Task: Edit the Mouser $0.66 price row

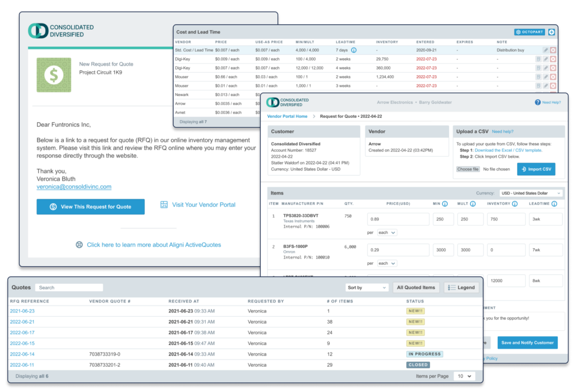Action: (545, 77)
